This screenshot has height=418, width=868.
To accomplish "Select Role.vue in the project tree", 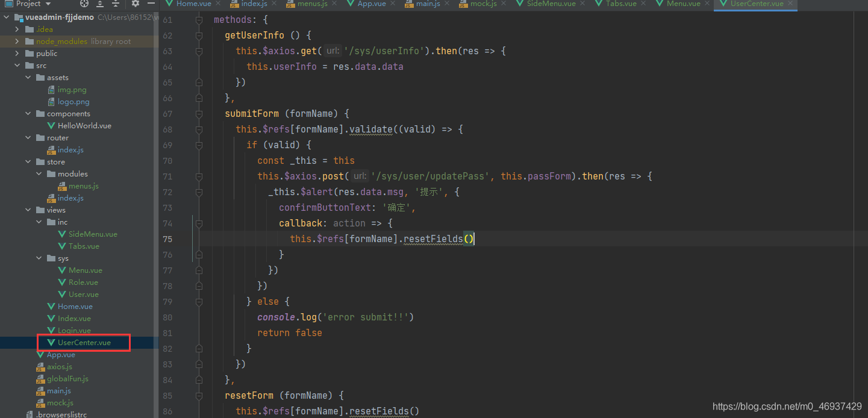I will coord(83,282).
